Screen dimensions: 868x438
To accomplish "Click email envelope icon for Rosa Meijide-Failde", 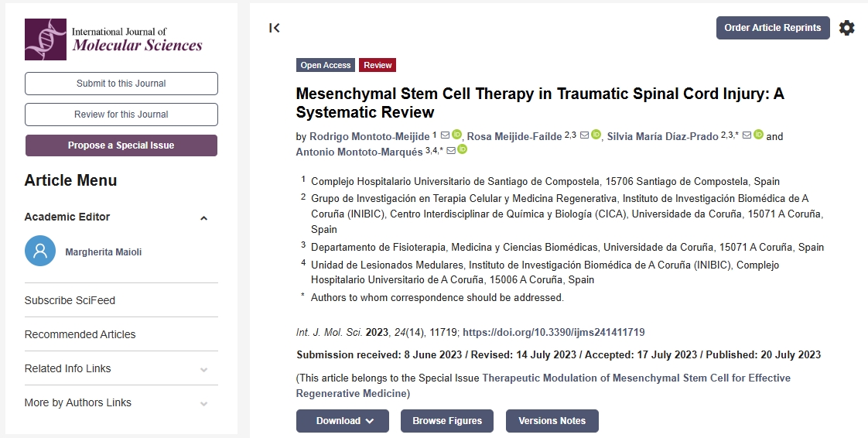I will [584, 135].
